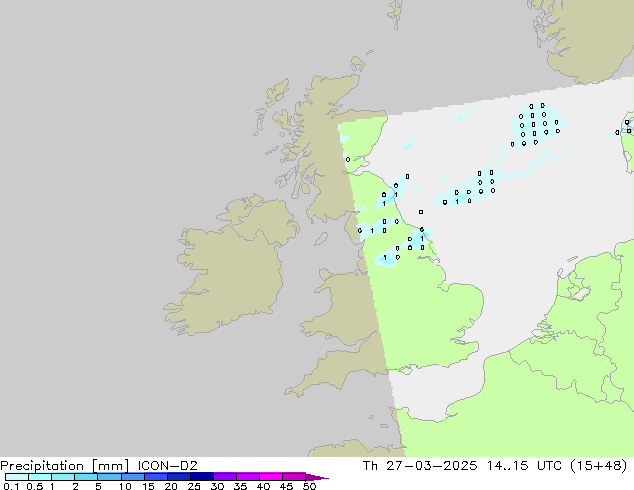Click the 'ICON-D2' model label
The image size is (634, 490).
point(167,466)
